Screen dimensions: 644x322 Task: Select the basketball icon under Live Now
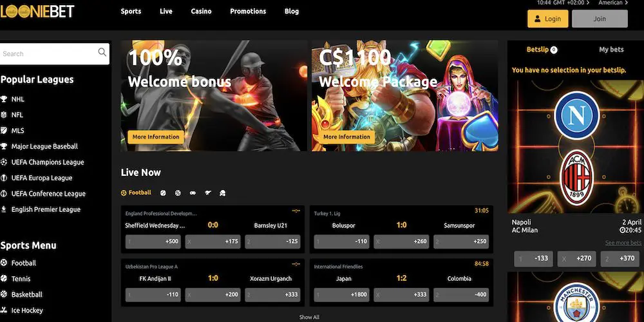pyautogui.click(x=178, y=193)
